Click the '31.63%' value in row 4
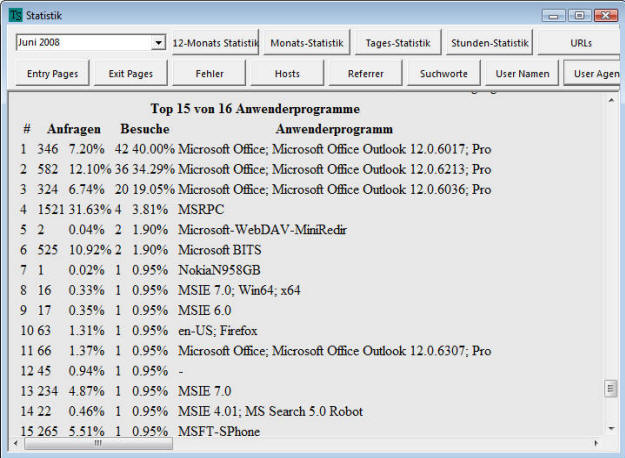 click(90, 209)
